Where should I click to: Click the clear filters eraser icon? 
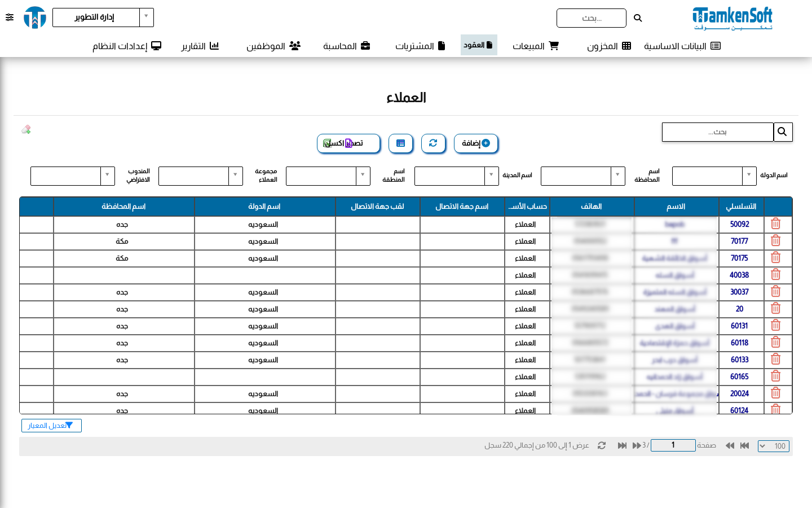point(26,129)
